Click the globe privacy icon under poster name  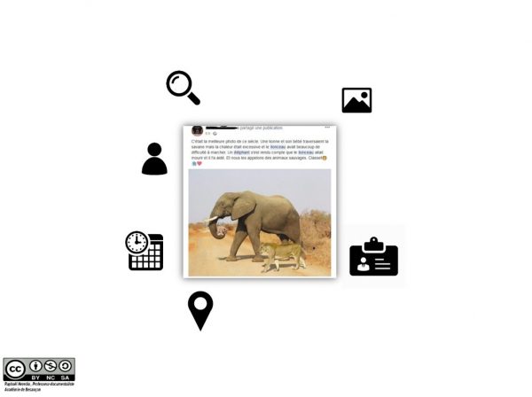(215, 134)
